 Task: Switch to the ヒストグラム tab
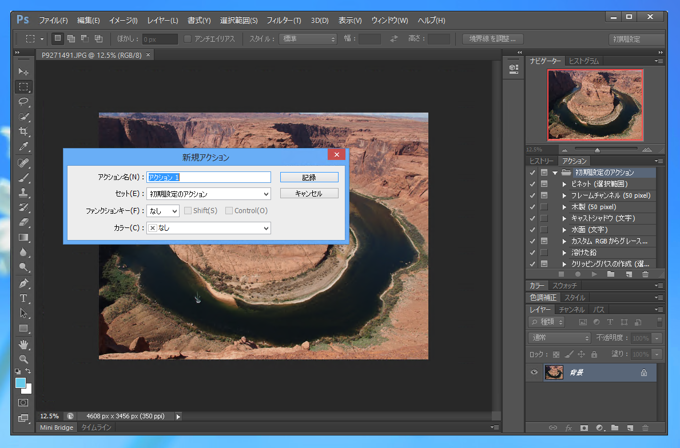[x=584, y=61]
